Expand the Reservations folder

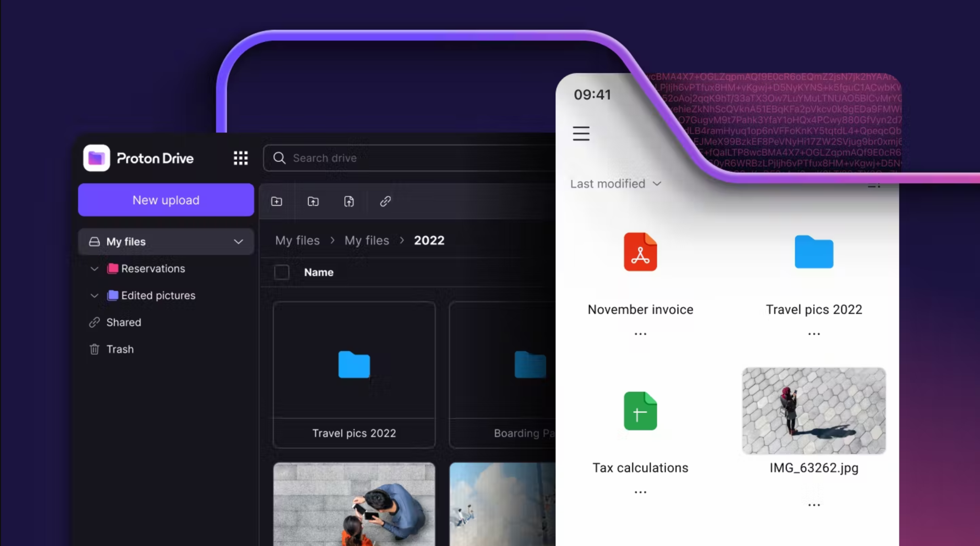pyautogui.click(x=94, y=268)
